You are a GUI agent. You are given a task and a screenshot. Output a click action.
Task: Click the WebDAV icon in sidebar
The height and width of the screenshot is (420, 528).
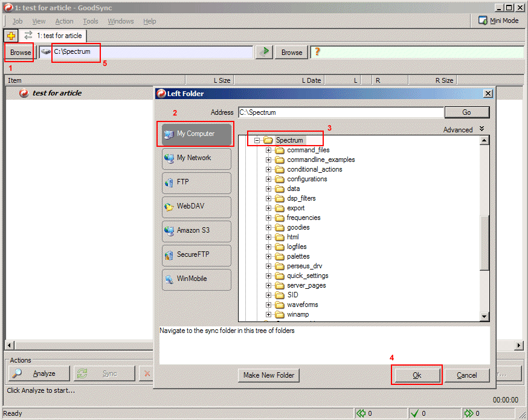click(169, 207)
